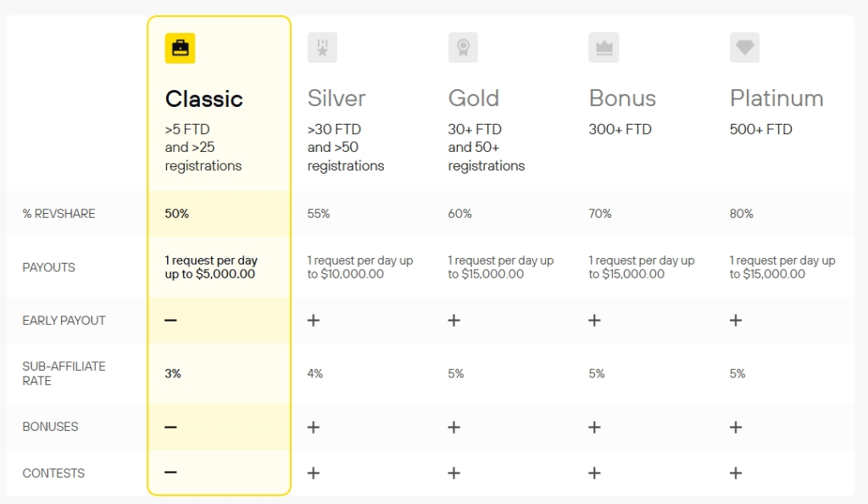Select the Silver plan heading
Image resolution: width=868 pixels, height=504 pixels.
click(337, 98)
